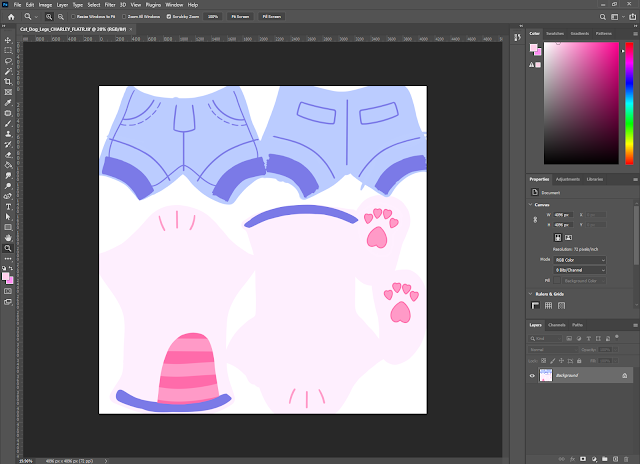Select the Paint Bucket tool

pos(8,165)
